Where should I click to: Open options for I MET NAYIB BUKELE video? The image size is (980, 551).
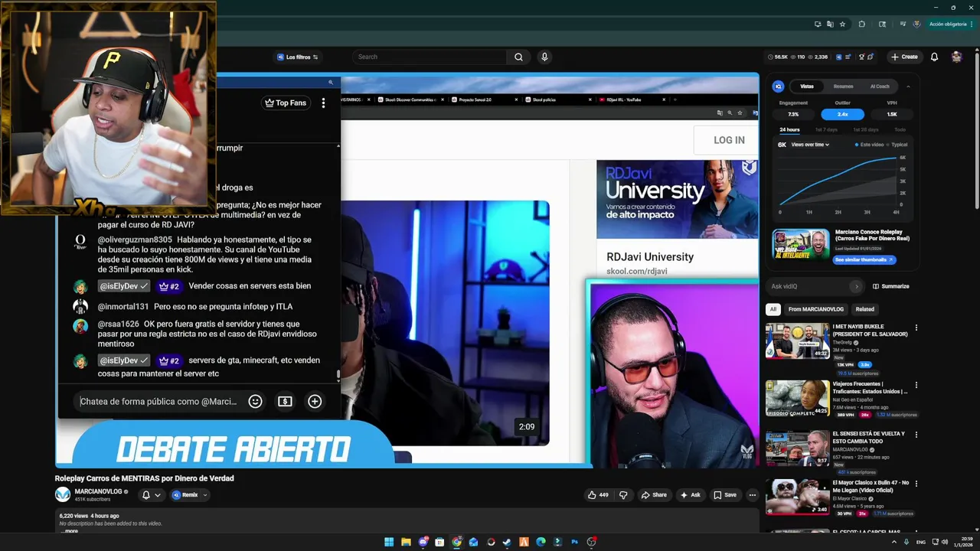(x=916, y=328)
